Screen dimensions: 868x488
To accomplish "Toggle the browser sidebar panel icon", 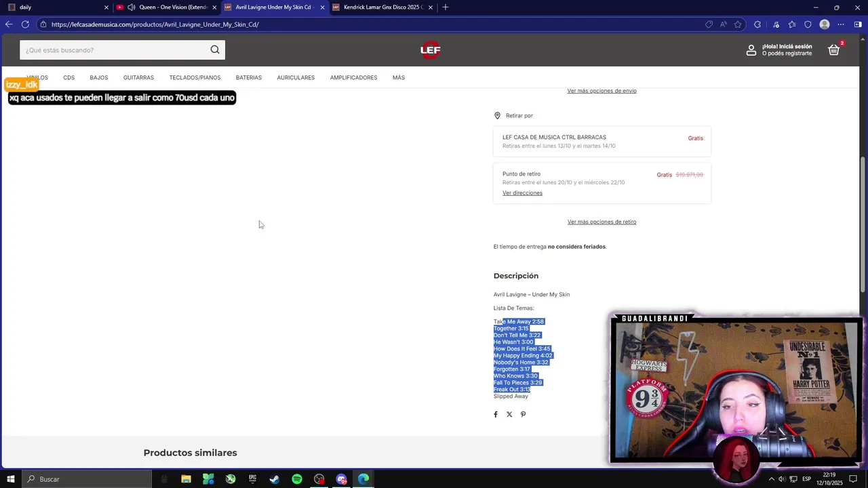I will click(x=858, y=24).
